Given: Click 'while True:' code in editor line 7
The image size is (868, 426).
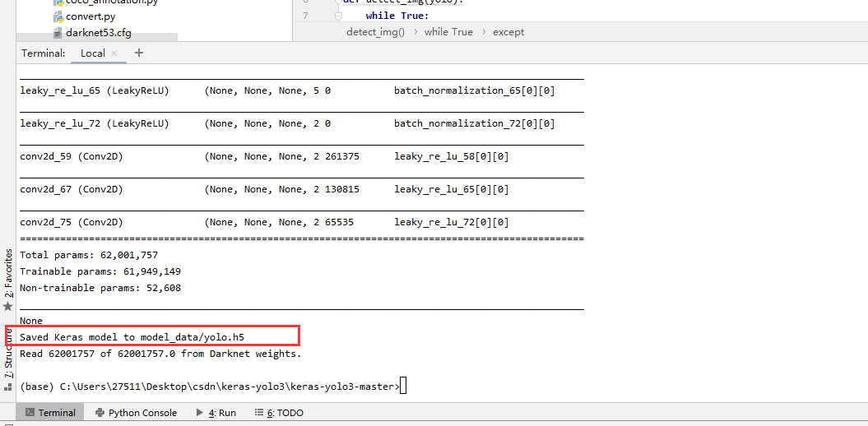Looking at the screenshot, I should [397, 16].
